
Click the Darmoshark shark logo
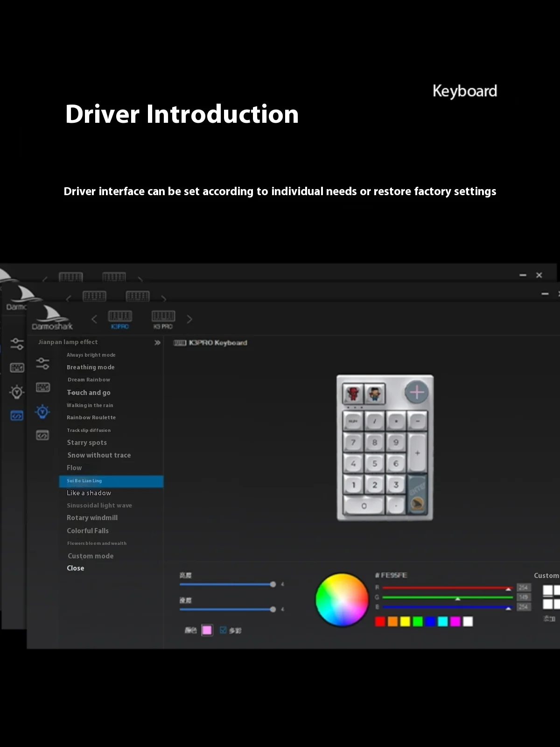pos(52,317)
